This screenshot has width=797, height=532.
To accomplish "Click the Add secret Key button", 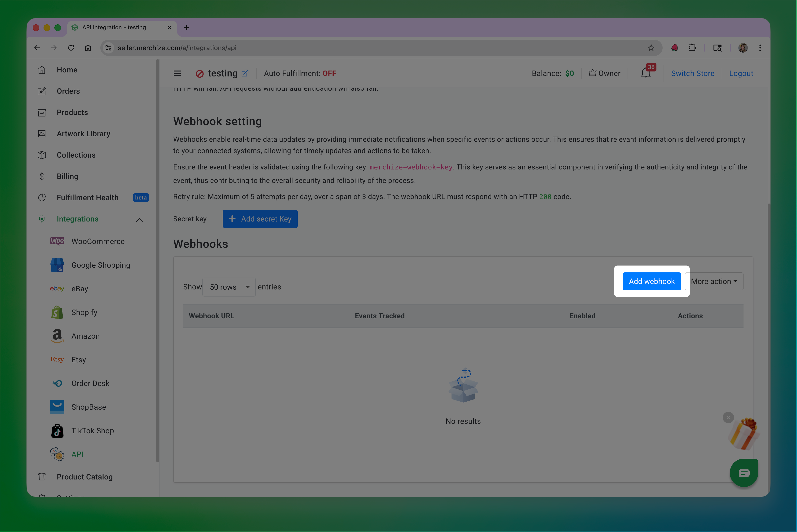I will 260,219.
